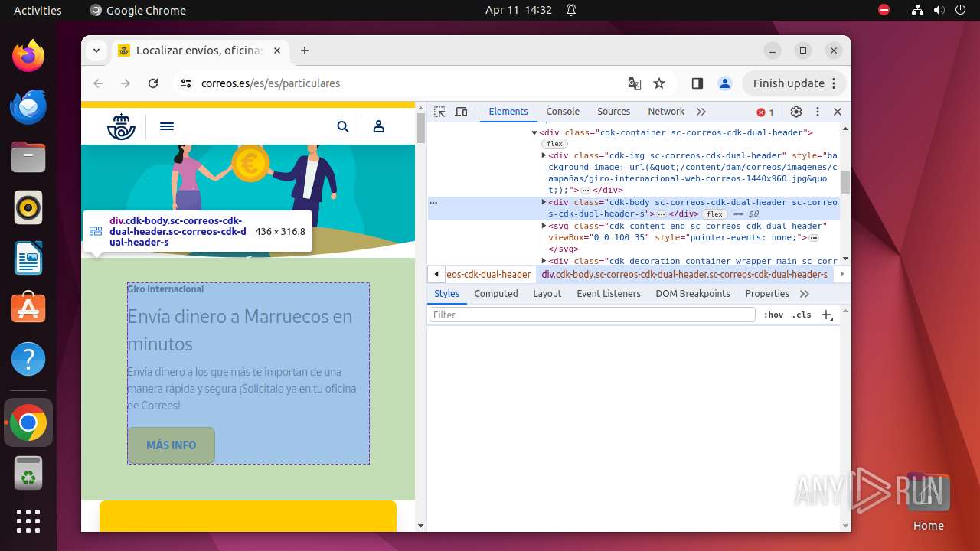Screen dimensions: 980x551
Task: Expand the svg cdk-content-end node
Action: pos(544,227)
